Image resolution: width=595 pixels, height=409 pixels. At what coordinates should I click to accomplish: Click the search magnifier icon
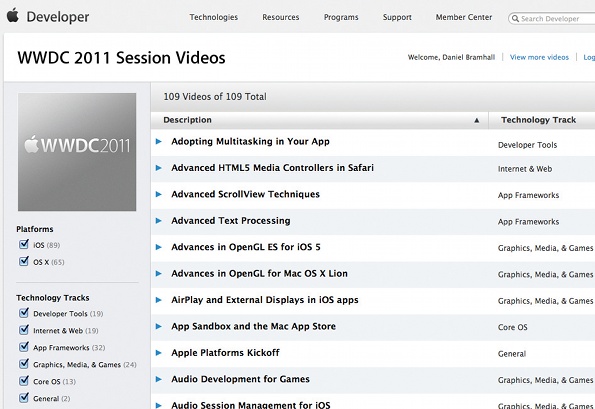coord(515,19)
